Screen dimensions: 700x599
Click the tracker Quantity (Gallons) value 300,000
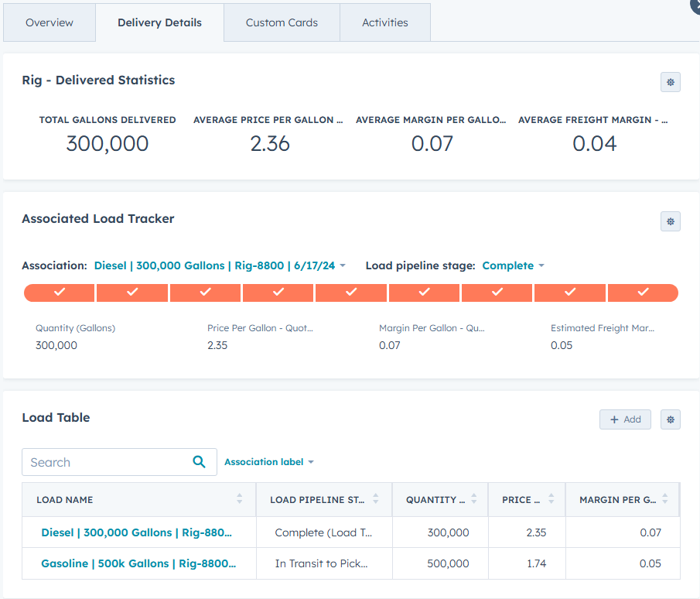(56, 345)
